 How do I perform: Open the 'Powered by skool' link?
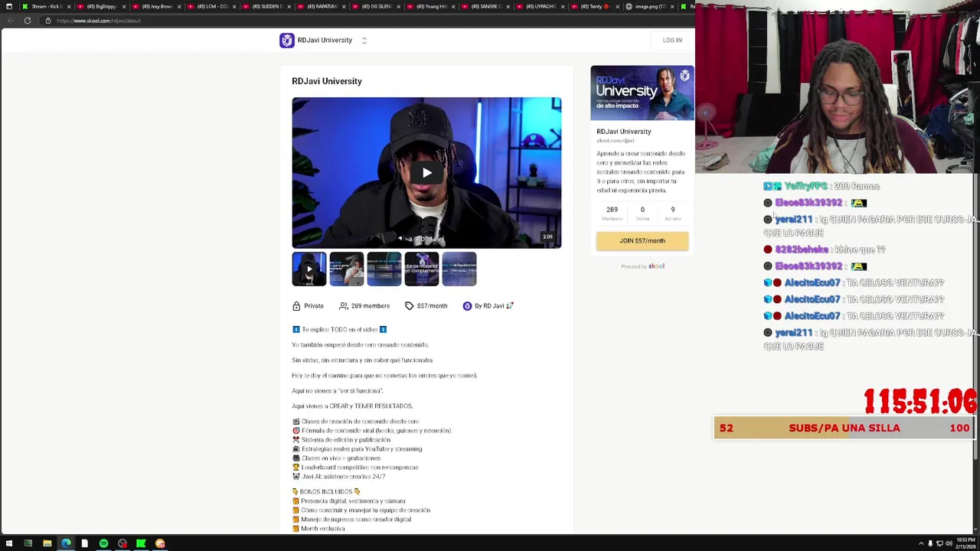tap(642, 266)
